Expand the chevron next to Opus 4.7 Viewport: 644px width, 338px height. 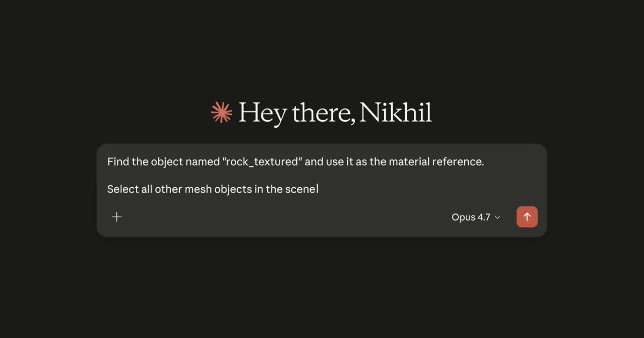(x=497, y=217)
